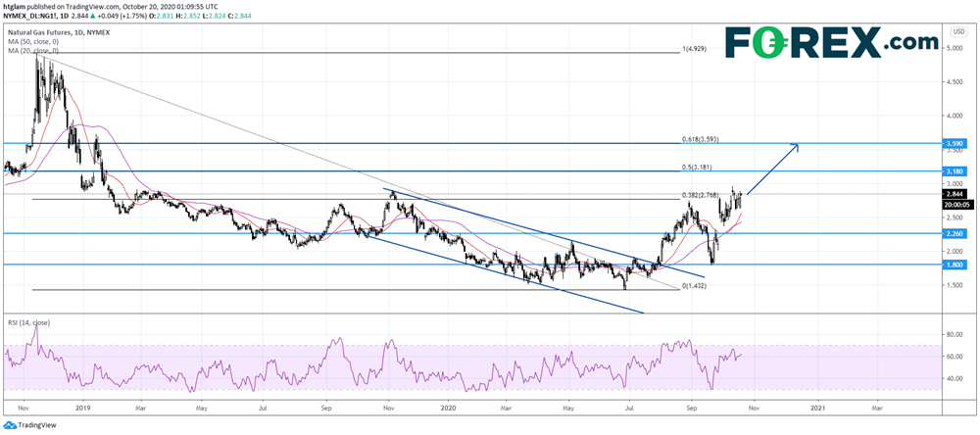
Task: Click the blue projection arrow head
Action: coord(799,148)
